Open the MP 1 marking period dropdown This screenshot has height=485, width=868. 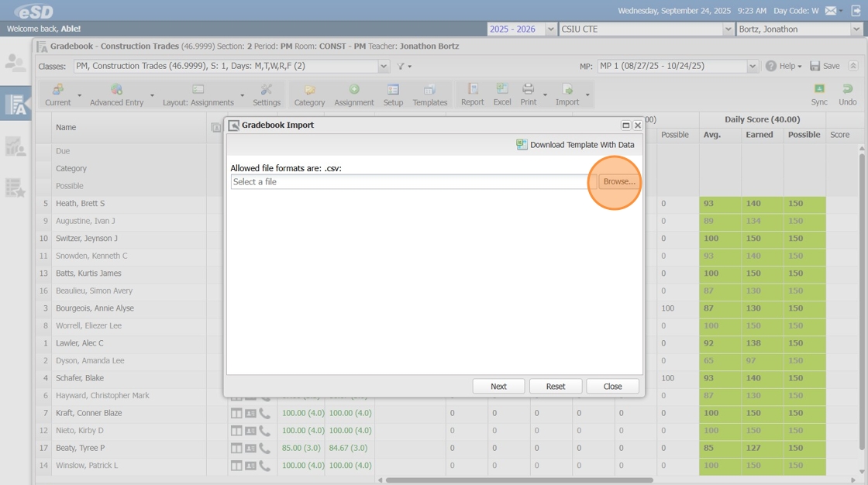click(x=752, y=66)
